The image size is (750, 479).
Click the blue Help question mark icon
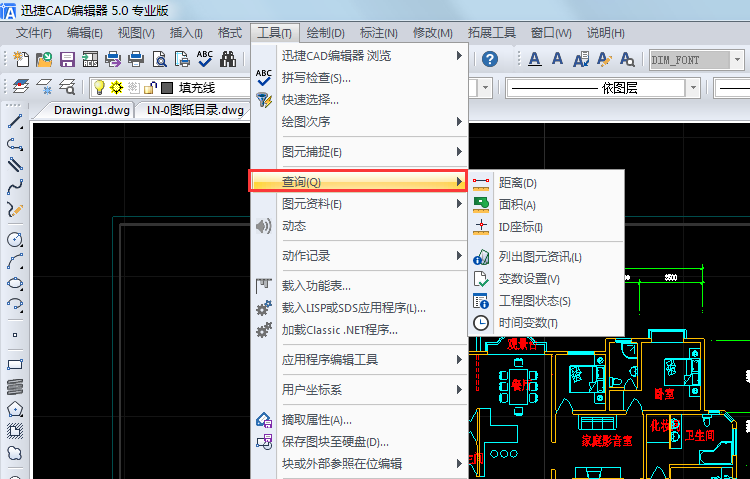click(490, 59)
